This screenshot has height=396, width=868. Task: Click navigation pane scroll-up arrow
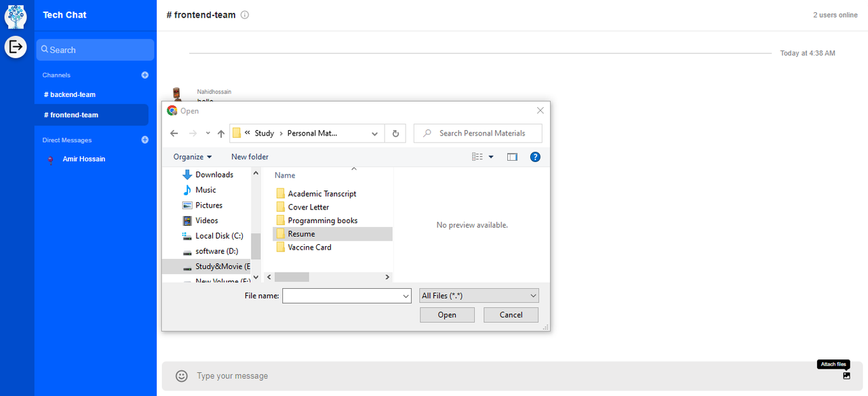(x=256, y=174)
